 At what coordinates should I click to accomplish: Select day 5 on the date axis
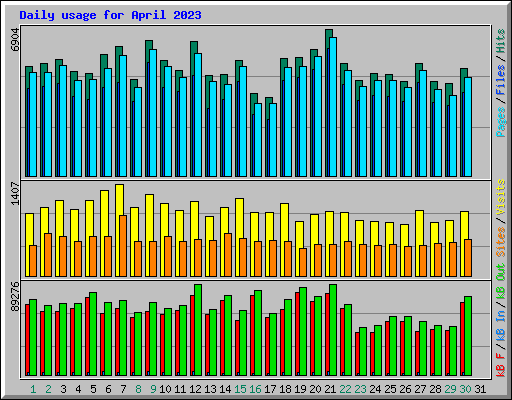click(x=93, y=389)
